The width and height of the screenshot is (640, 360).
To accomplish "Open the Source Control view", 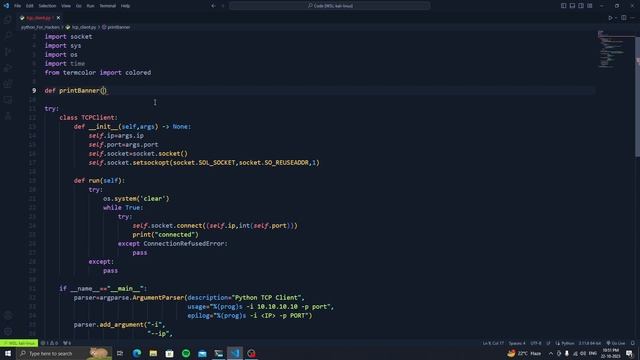I will point(8,52).
